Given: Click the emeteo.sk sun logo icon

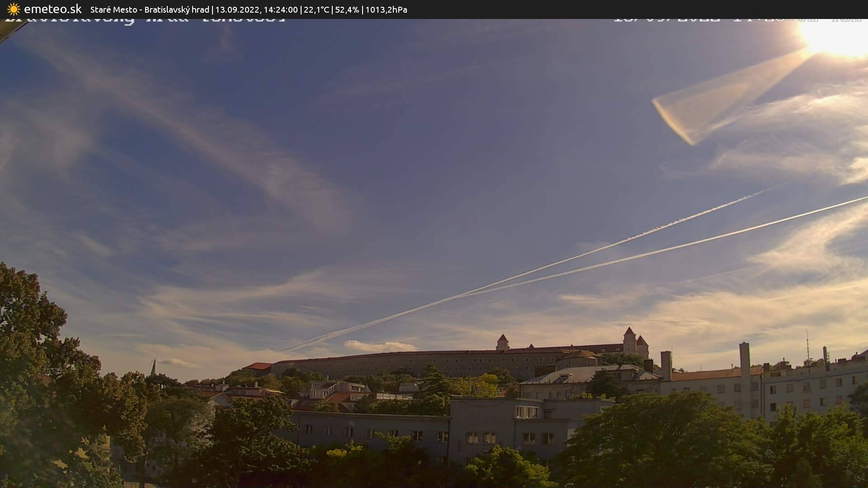Looking at the screenshot, I should click(x=13, y=9).
